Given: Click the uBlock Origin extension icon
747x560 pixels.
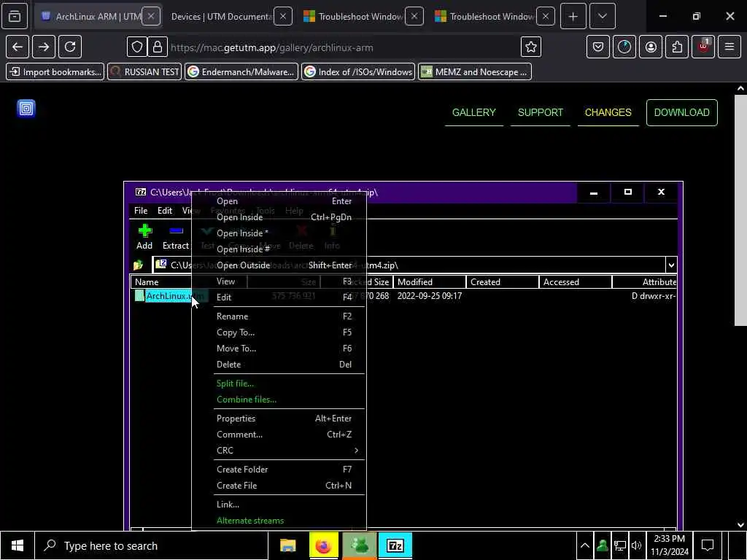Looking at the screenshot, I should 703,47.
